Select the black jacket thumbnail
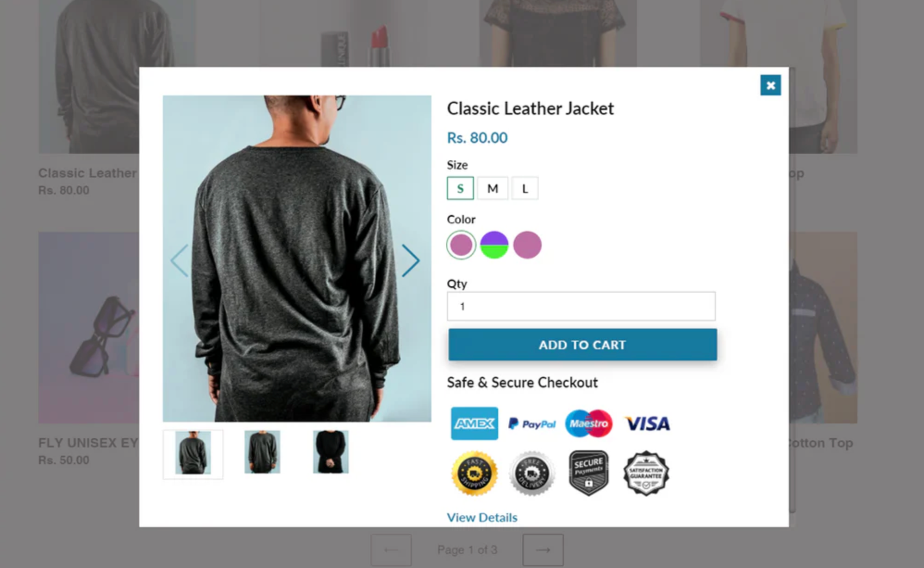 click(x=331, y=452)
